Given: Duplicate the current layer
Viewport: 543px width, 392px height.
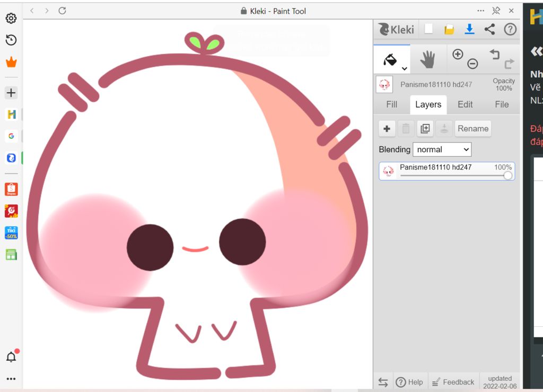Looking at the screenshot, I should pyautogui.click(x=425, y=128).
